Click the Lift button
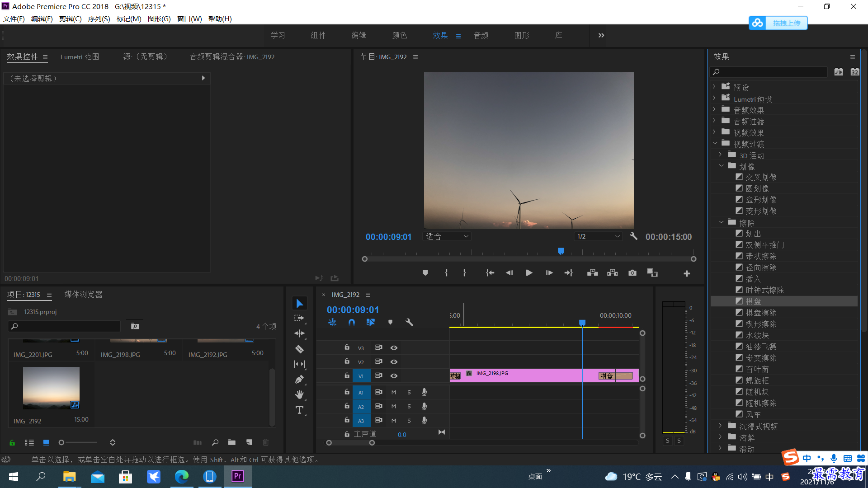The width and height of the screenshot is (868, 488). pyautogui.click(x=593, y=273)
